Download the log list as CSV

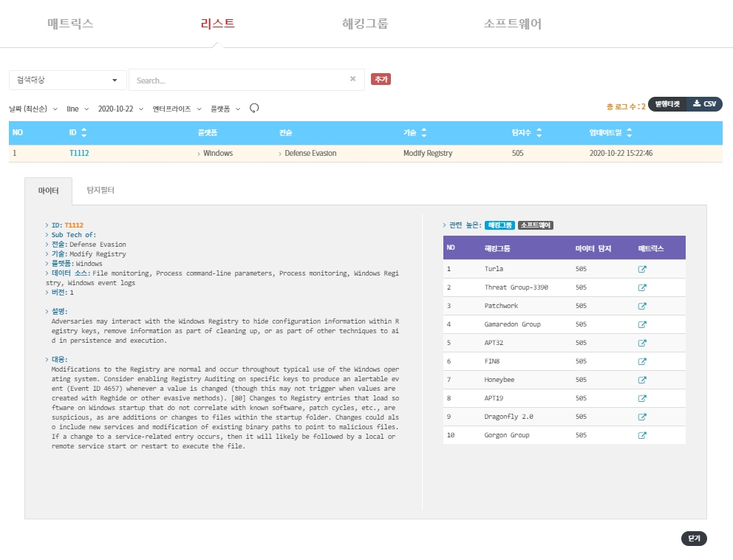(x=704, y=104)
